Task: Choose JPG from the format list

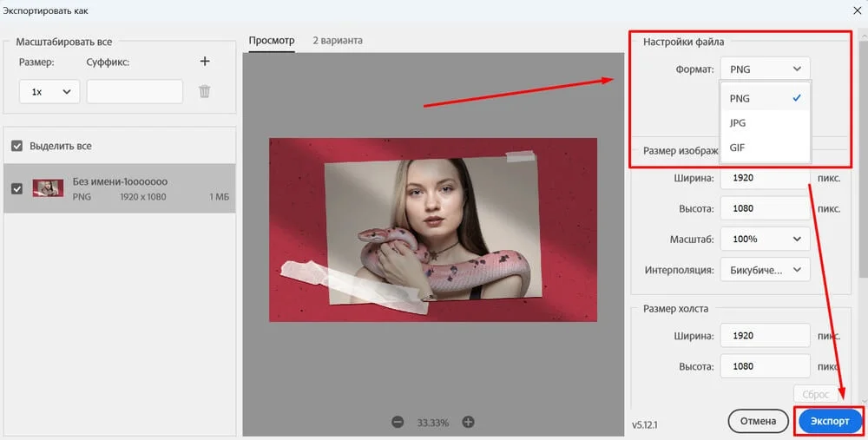Action: pyautogui.click(x=738, y=123)
